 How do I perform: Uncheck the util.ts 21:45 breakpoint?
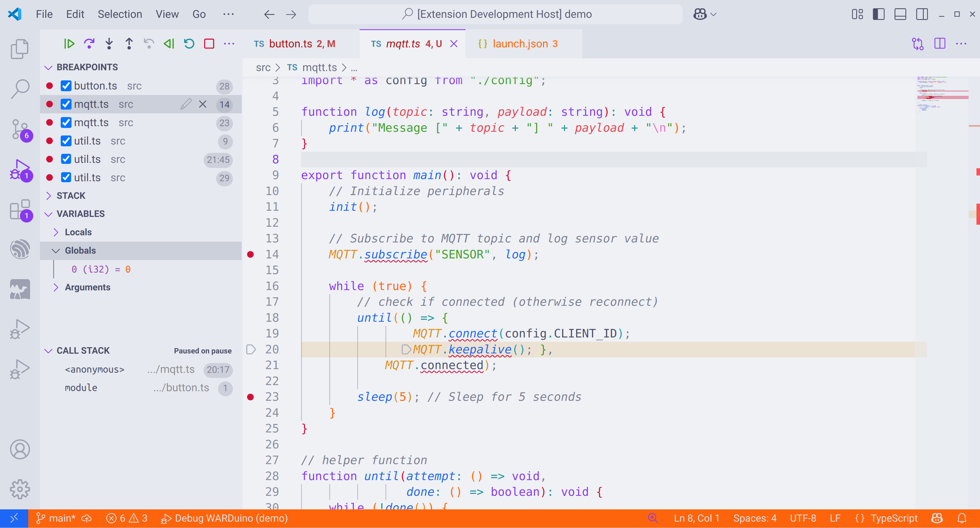click(x=66, y=159)
